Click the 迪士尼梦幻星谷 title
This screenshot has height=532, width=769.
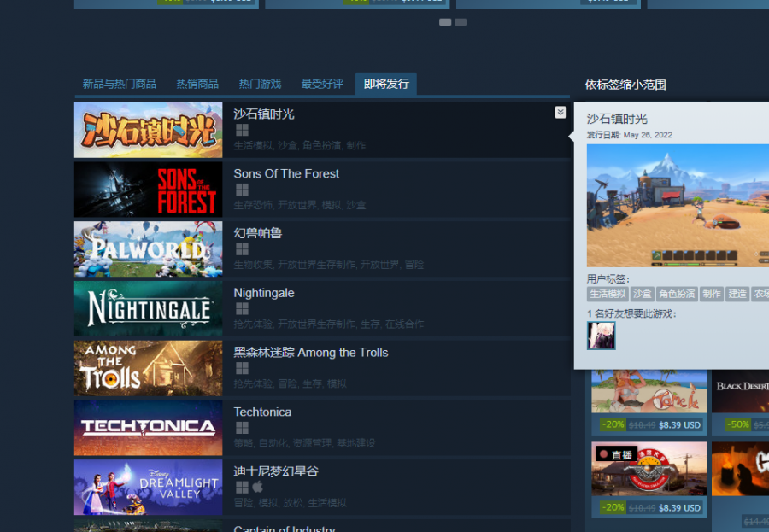(276, 471)
